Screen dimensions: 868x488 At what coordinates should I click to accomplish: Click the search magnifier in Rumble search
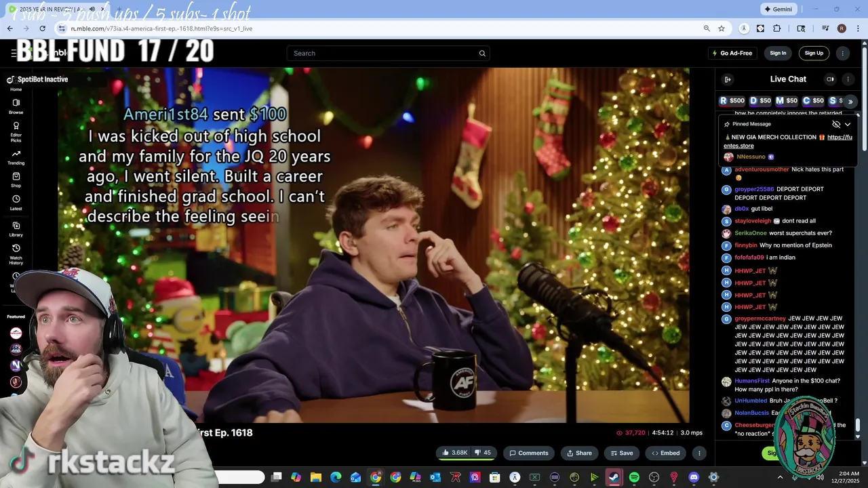tap(482, 54)
